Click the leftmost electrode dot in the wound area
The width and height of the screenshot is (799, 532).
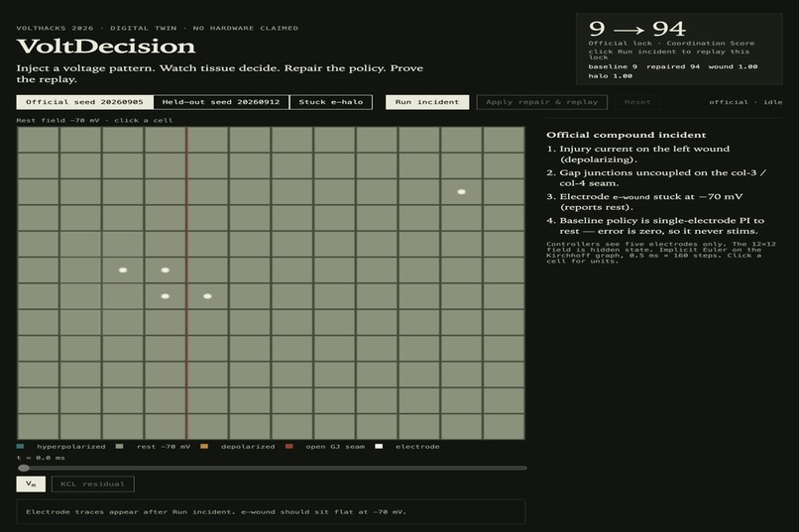[x=123, y=270]
